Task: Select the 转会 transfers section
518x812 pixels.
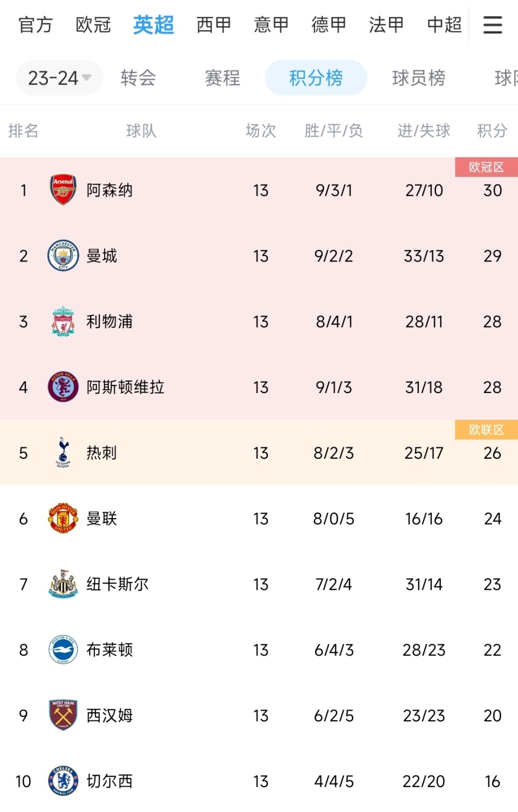Action: tap(137, 78)
